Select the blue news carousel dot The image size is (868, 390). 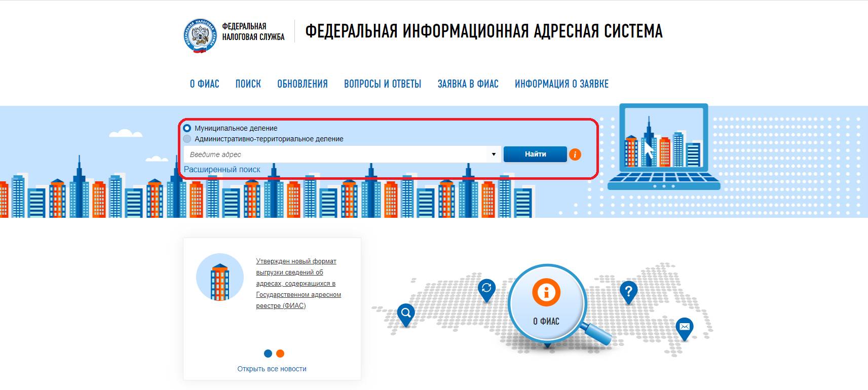(268, 354)
